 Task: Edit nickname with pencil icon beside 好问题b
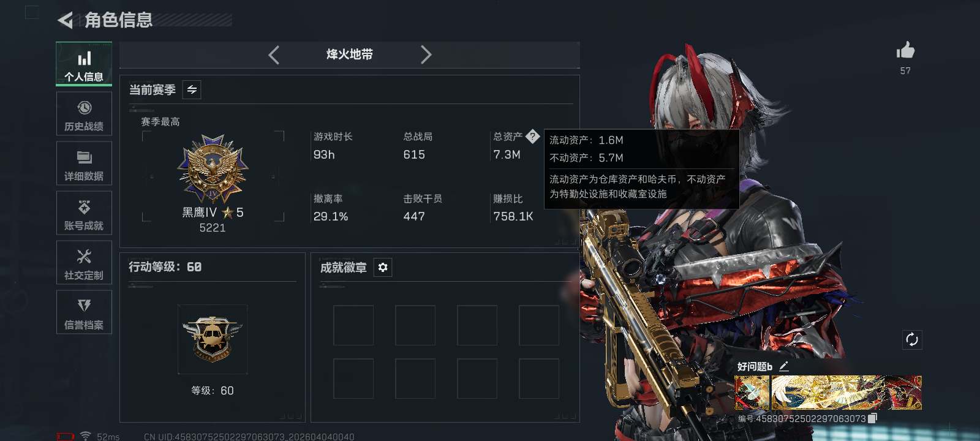click(783, 366)
